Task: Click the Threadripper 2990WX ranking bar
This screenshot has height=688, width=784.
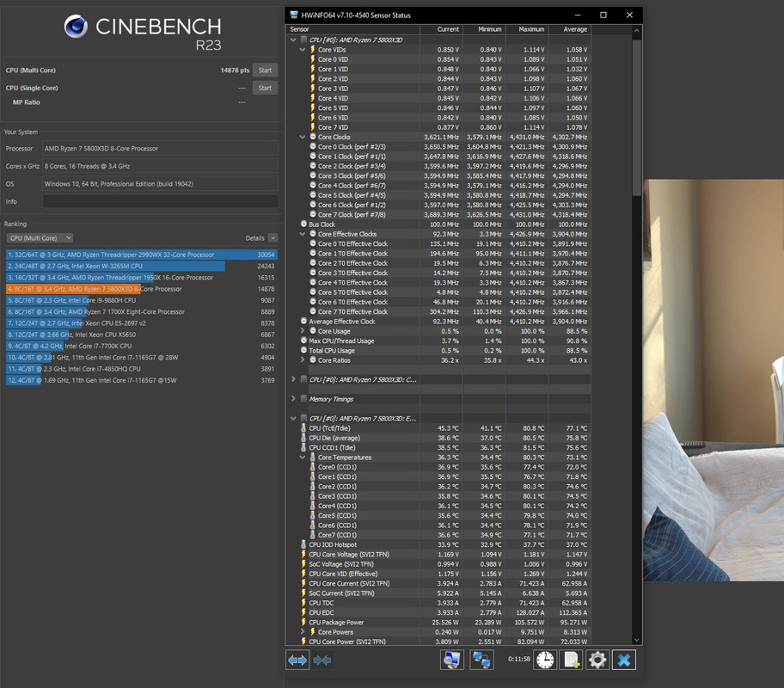Action: click(142, 255)
